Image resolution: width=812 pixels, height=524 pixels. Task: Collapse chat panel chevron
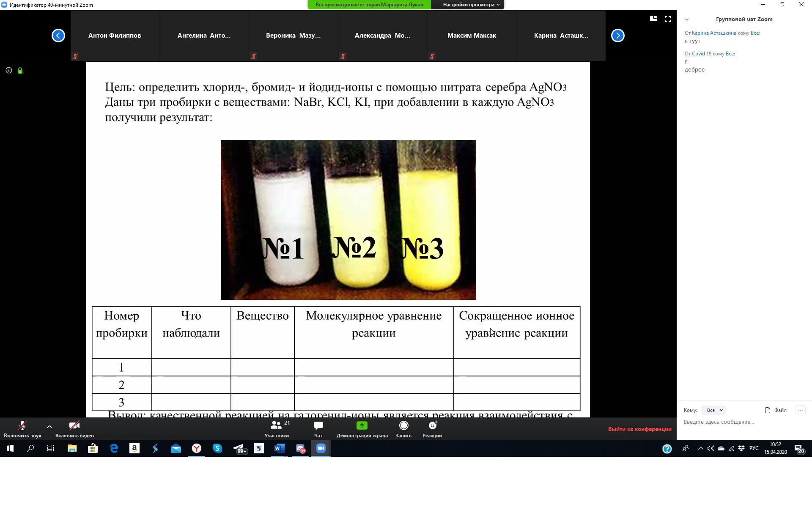click(x=687, y=19)
